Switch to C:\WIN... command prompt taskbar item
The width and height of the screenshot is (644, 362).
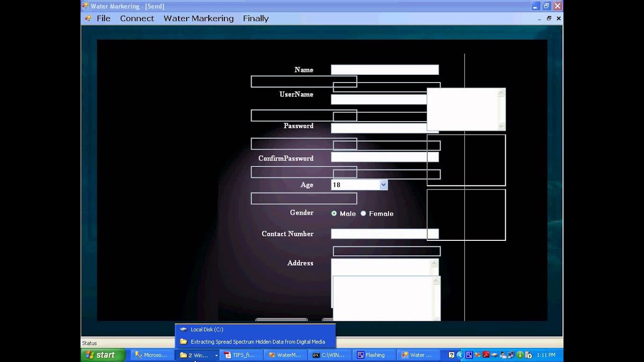pyautogui.click(x=329, y=355)
